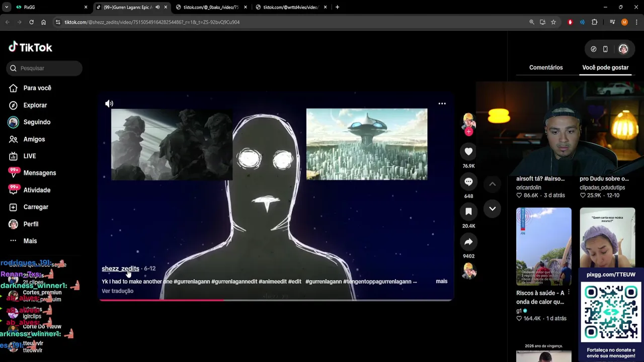Focus the Pesquisar search field
The width and height of the screenshot is (644, 362).
coord(44,68)
